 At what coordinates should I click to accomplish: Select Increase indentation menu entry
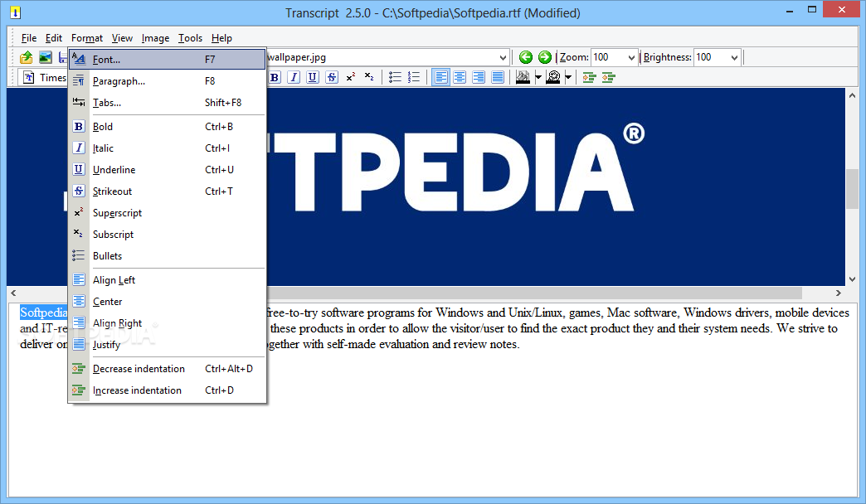pos(168,390)
